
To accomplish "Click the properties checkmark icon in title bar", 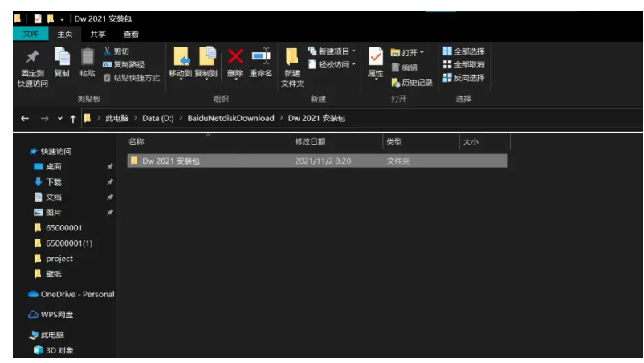I will (38, 19).
